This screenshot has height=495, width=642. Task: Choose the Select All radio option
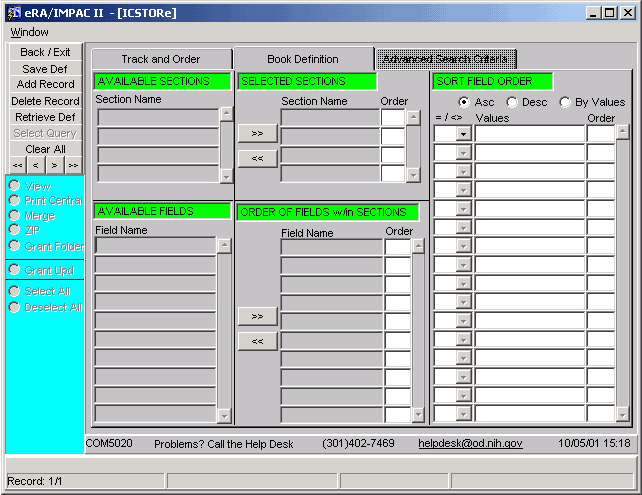[x=14, y=291]
